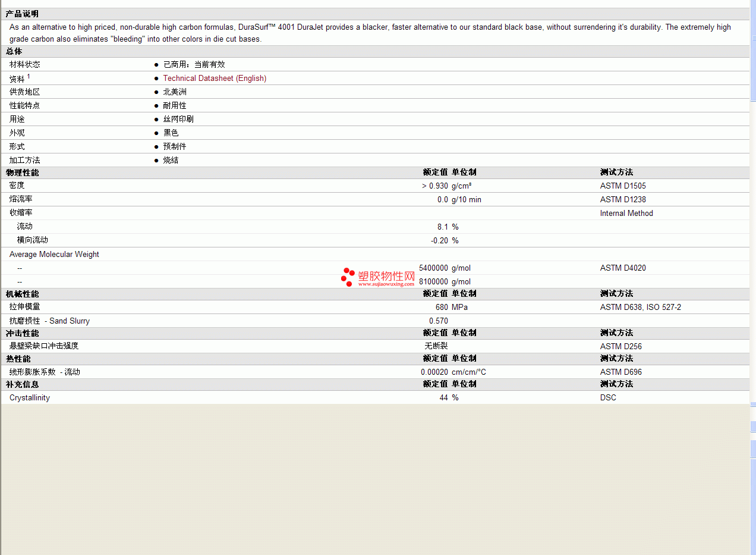This screenshot has width=756, height=555.
Task: Click the value 黑色
Action: 171,133
